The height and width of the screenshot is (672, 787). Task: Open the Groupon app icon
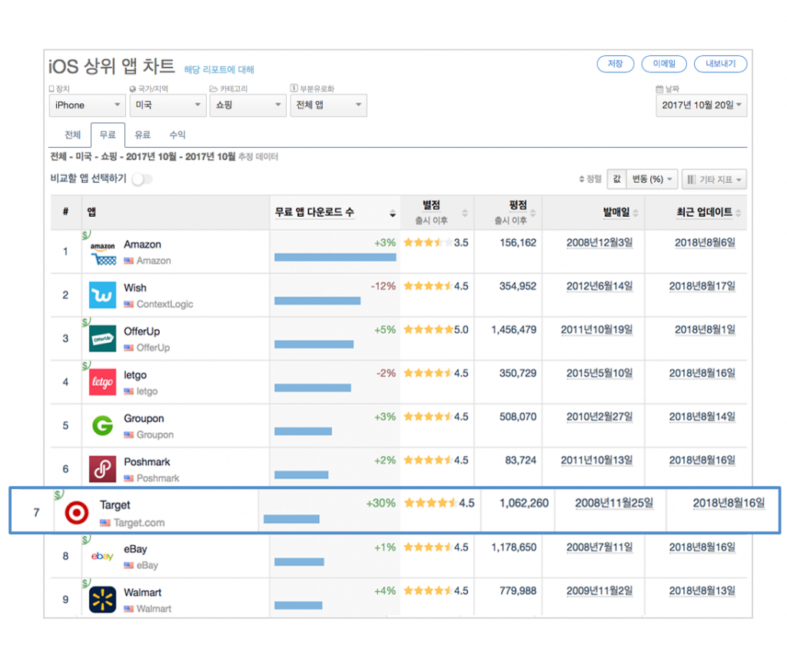(x=102, y=426)
